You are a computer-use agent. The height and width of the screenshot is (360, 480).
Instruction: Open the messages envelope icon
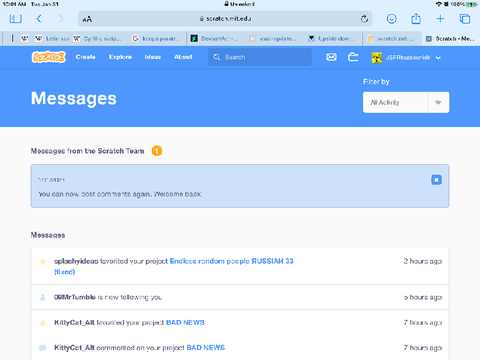[x=331, y=57]
